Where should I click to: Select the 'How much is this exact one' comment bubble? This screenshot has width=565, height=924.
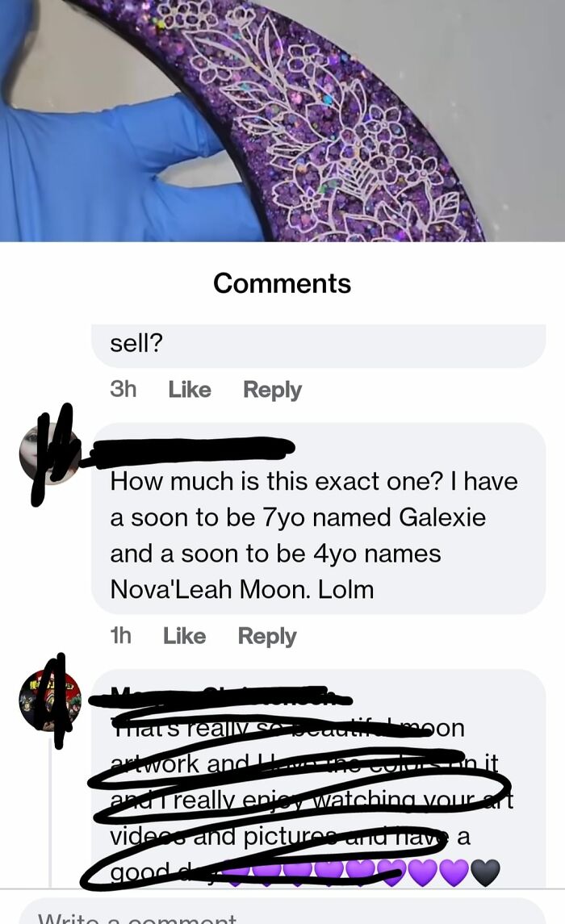click(318, 519)
